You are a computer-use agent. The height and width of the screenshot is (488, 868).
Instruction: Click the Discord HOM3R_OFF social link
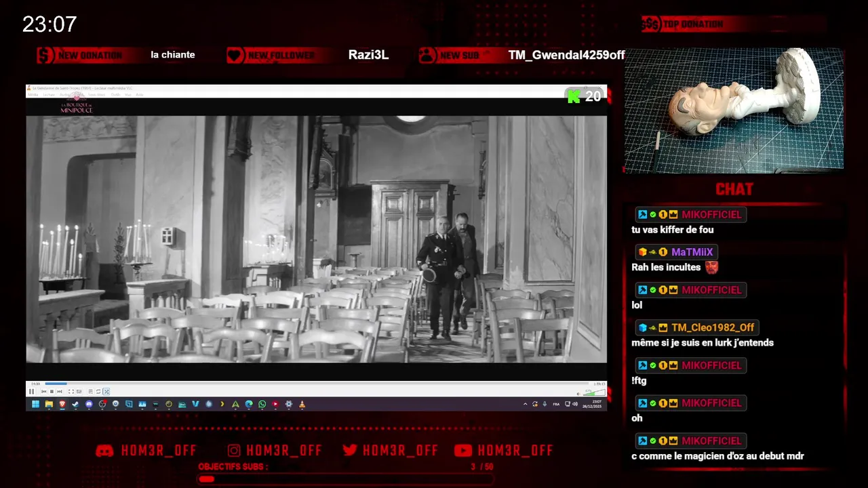(x=146, y=451)
